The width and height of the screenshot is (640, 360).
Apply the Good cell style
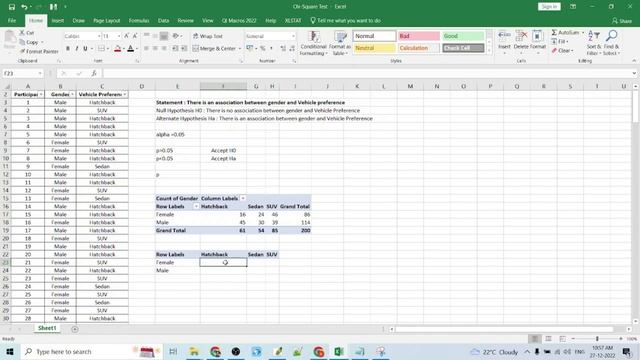(463, 36)
